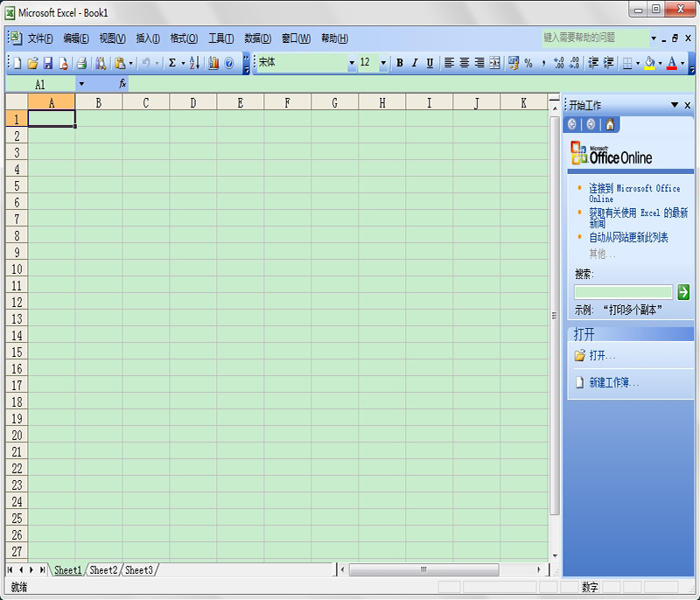Image resolution: width=700 pixels, height=600 pixels.
Task: Open the 开始工作 task pane menu arrow
Action: [674, 105]
